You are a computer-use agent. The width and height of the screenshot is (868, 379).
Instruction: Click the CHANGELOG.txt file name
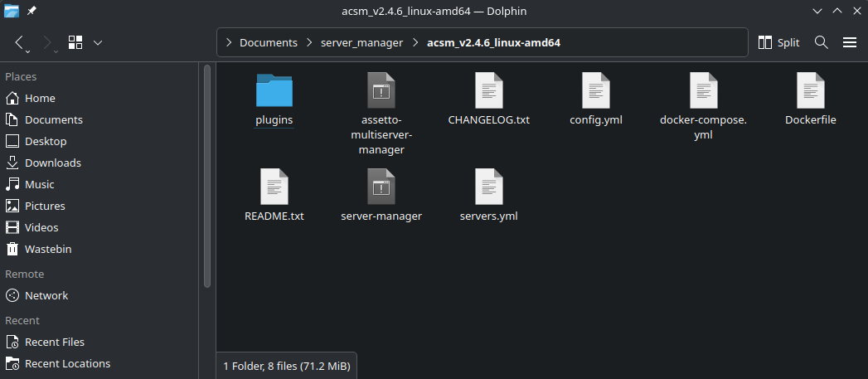coord(489,119)
